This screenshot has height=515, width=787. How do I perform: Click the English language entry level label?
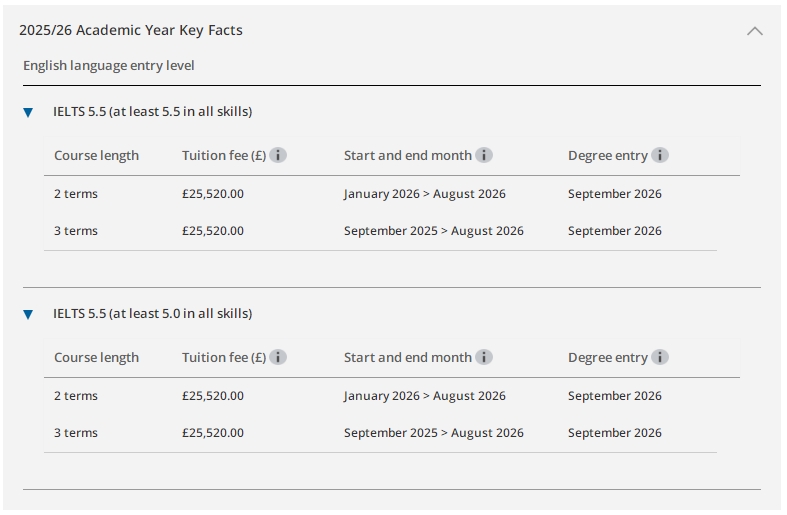[x=109, y=65]
